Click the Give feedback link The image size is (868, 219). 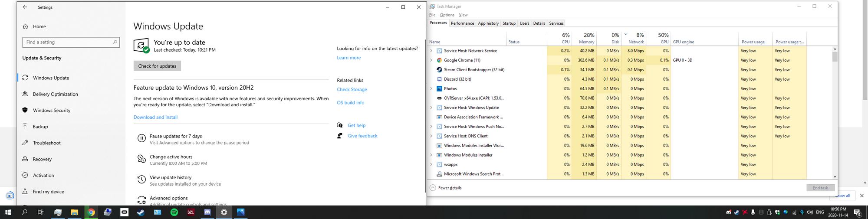[362, 136]
